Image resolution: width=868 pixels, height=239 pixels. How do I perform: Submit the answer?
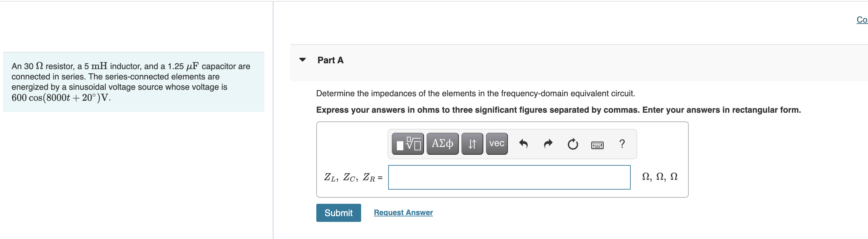338,213
